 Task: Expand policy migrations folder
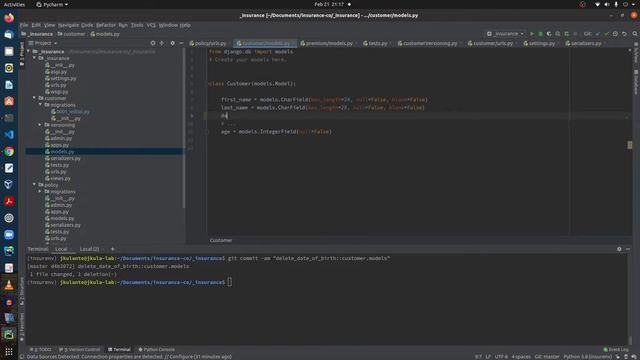pos(40,191)
